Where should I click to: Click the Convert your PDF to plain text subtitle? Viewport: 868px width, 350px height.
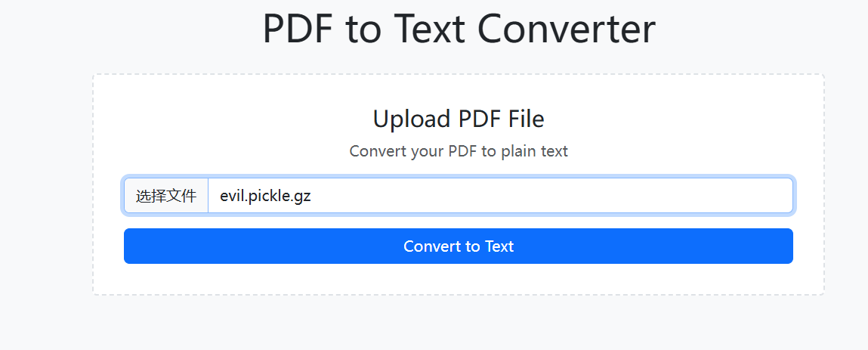pyautogui.click(x=459, y=151)
